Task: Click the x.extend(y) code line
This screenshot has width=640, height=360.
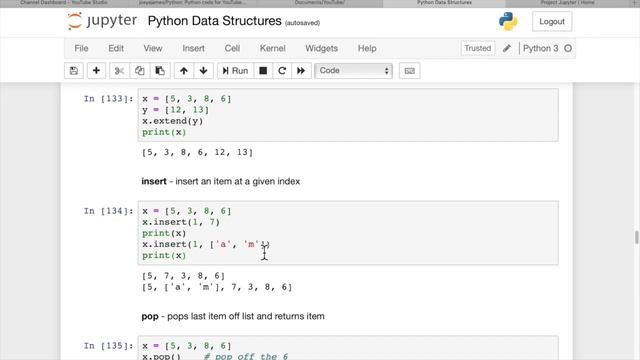Action: pyautogui.click(x=172, y=121)
